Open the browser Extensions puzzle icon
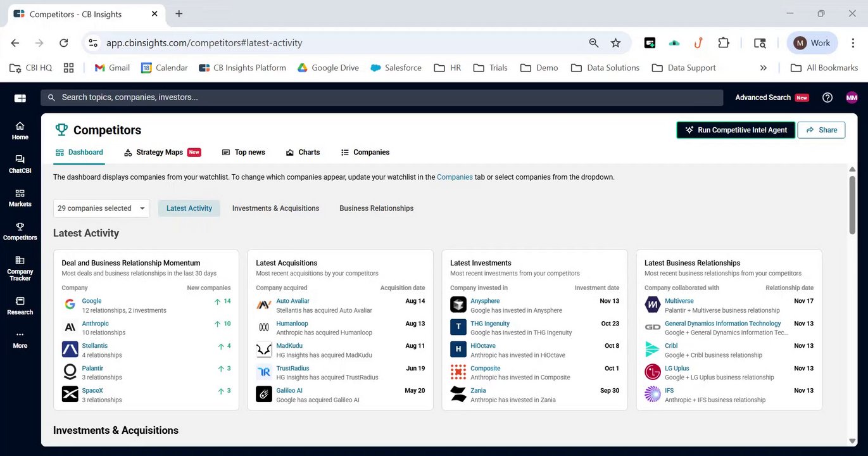The height and width of the screenshot is (456, 868). [x=724, y=43]
